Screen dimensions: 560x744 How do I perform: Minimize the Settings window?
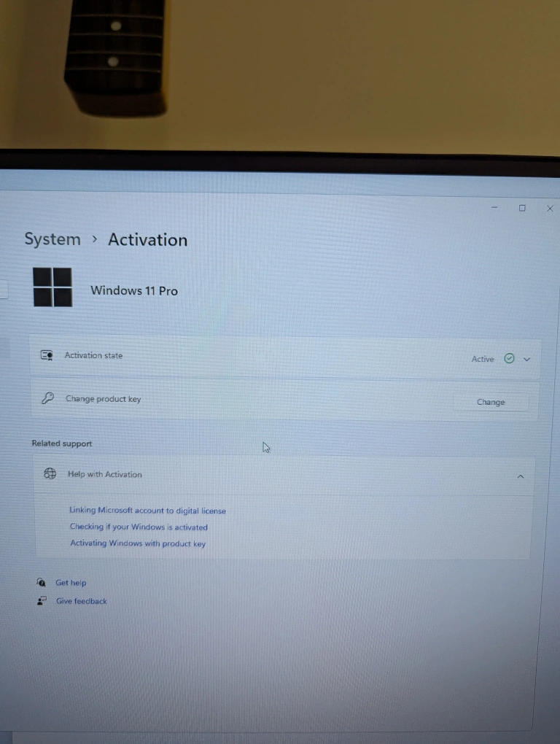pos(494,208)
